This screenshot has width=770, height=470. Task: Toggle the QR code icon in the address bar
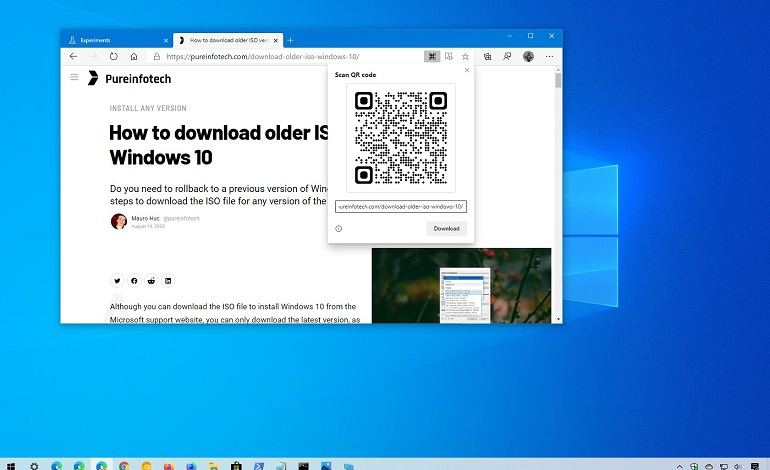pyautogui.click(x=432, y=56)
